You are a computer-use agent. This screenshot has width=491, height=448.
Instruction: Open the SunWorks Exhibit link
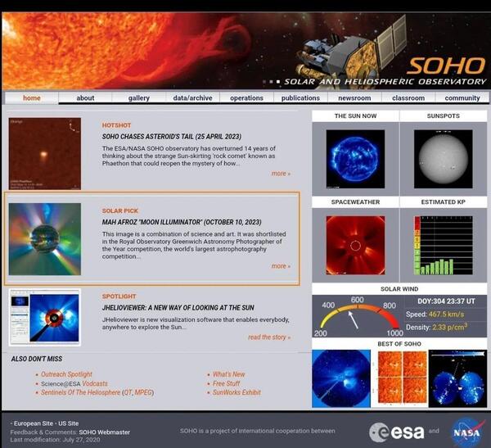[x=236, y=392]
